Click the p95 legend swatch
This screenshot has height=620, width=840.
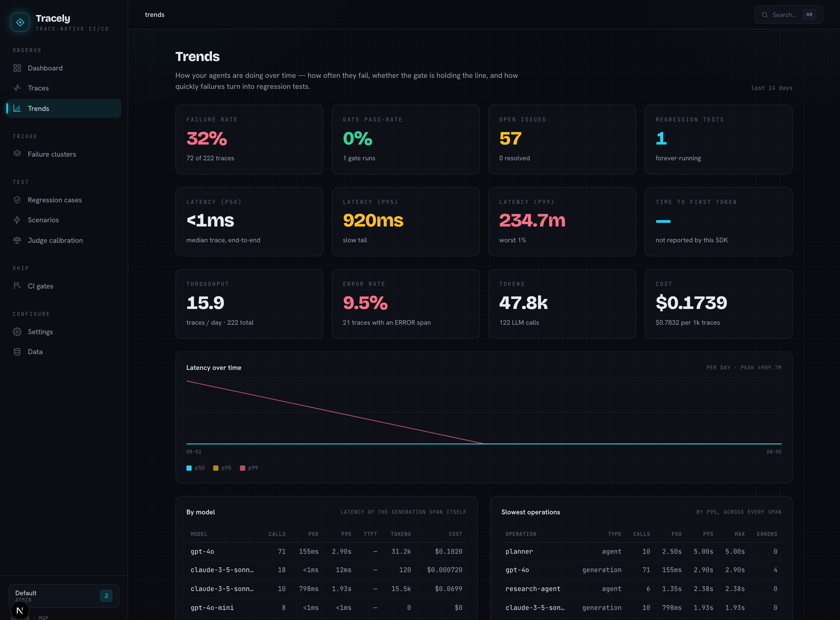(216, 468)
